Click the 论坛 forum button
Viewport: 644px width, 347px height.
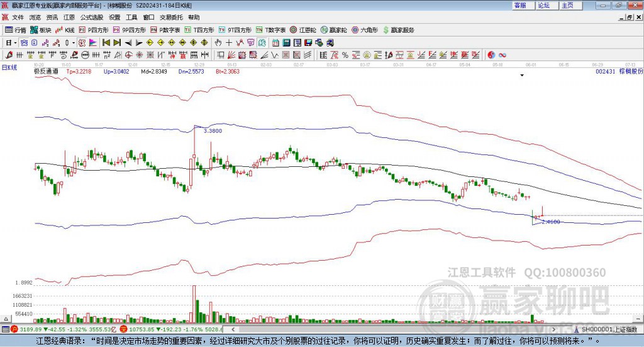(547, 5)
